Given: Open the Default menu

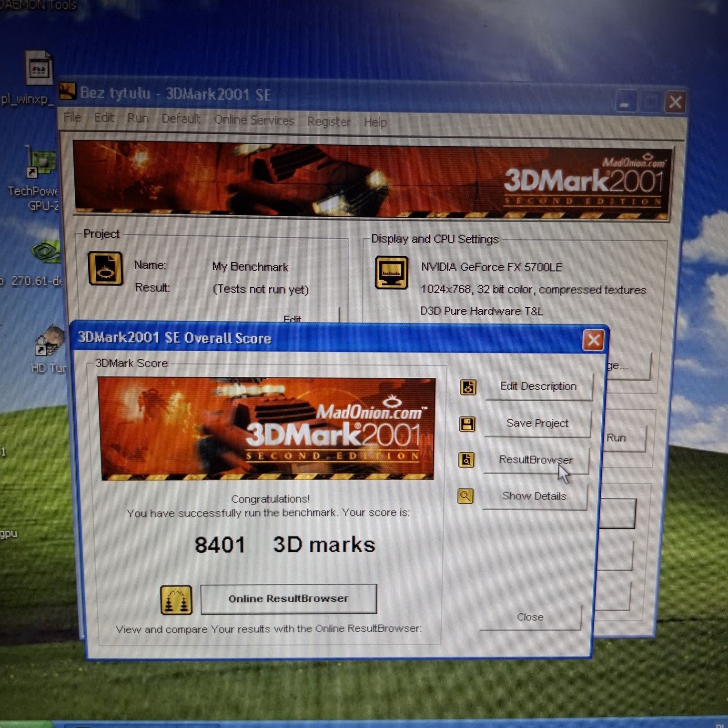Looking at the screenshot, I should tap(181, 119).
